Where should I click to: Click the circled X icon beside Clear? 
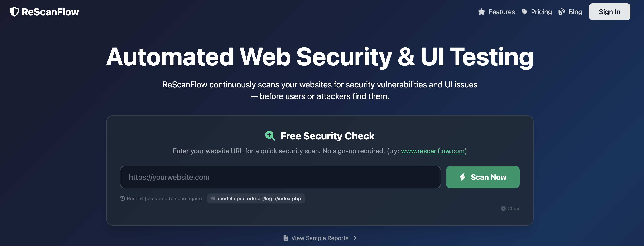click(x=503, y=208)
